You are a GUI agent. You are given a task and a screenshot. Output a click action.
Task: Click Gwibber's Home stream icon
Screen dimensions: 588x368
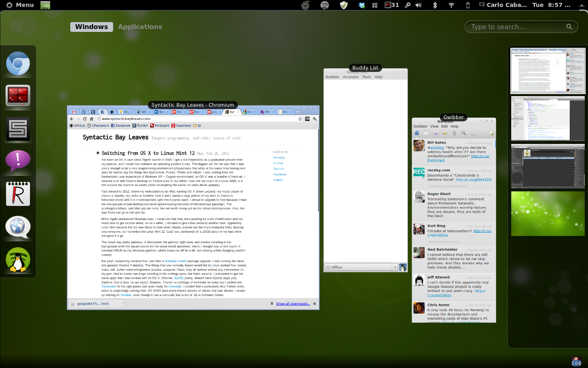[416, 133]
